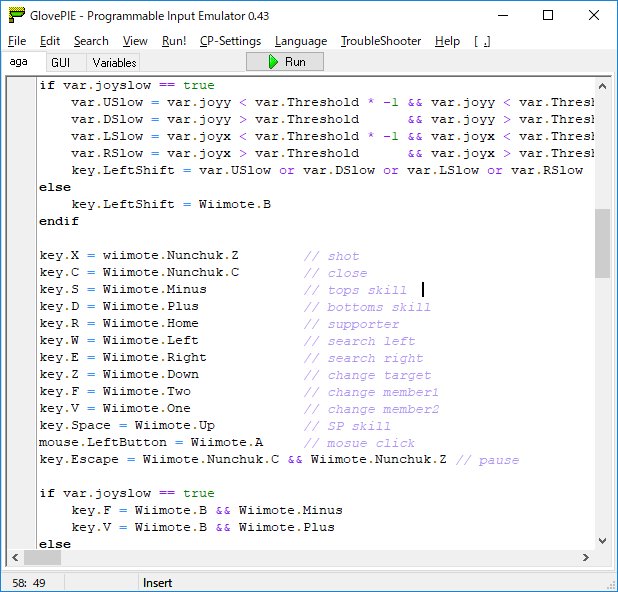Open the Edit menu

click(x=50, y=41)
